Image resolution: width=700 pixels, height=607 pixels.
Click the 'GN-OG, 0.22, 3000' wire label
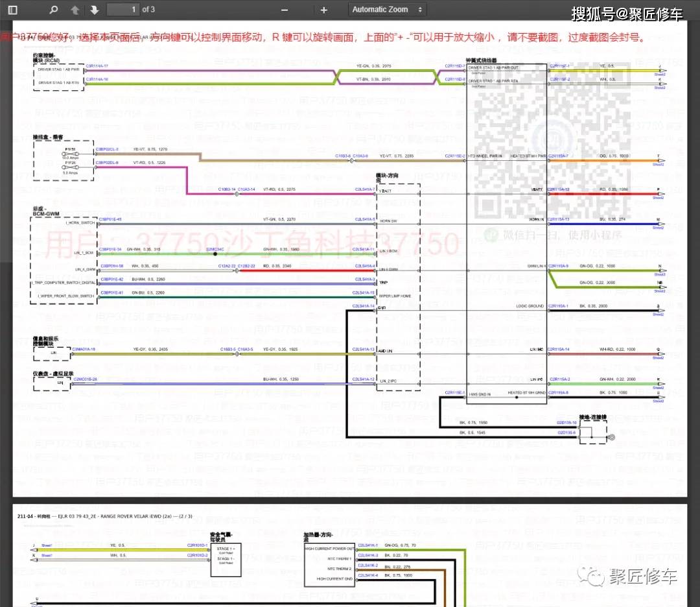(598, 283)
